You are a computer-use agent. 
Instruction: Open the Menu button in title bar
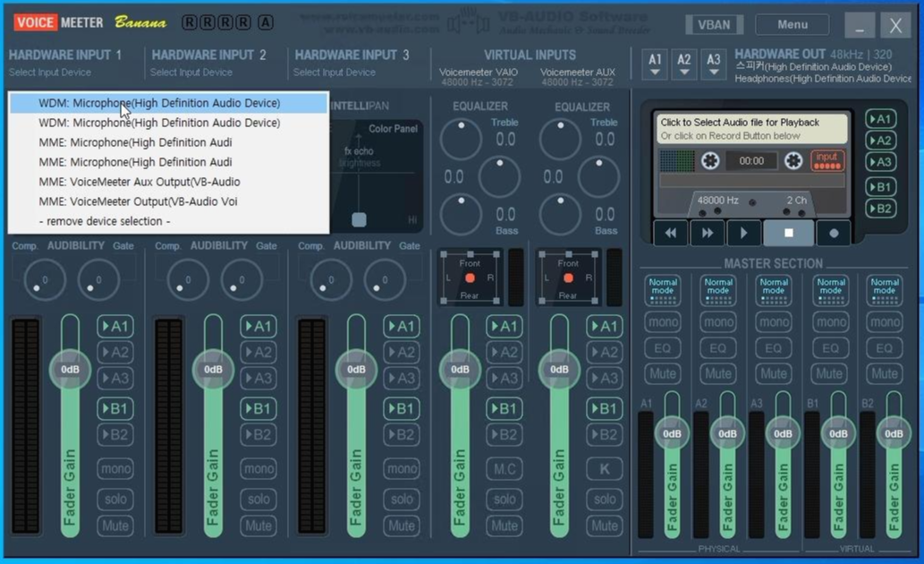pyautogui.click(x=792, y=25)
